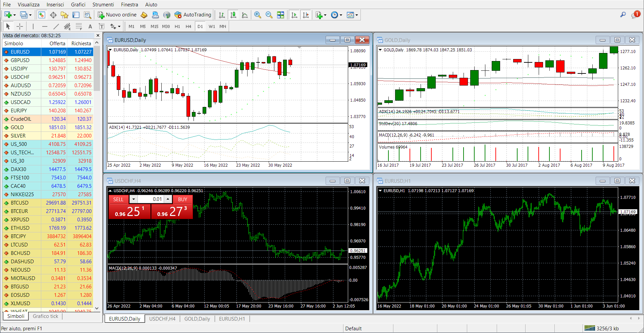Toggle the Market Watch panel icon

pos(42,15)
